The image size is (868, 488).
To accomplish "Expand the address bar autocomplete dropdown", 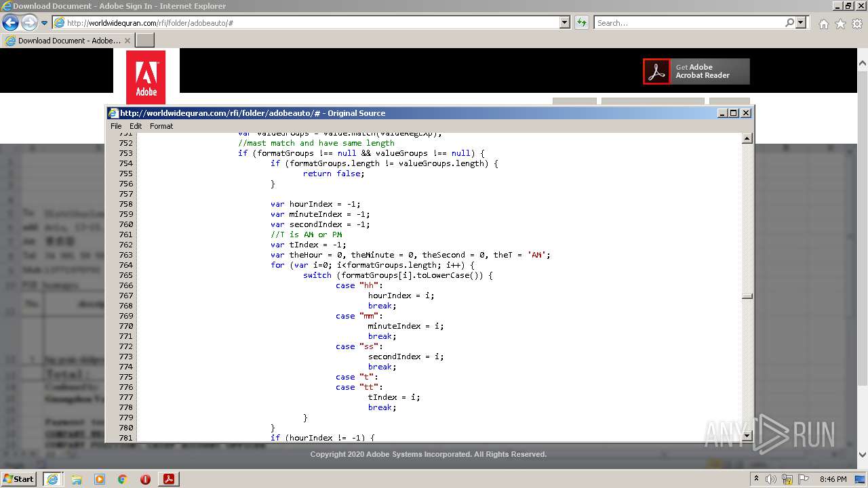I will point(565,23).
